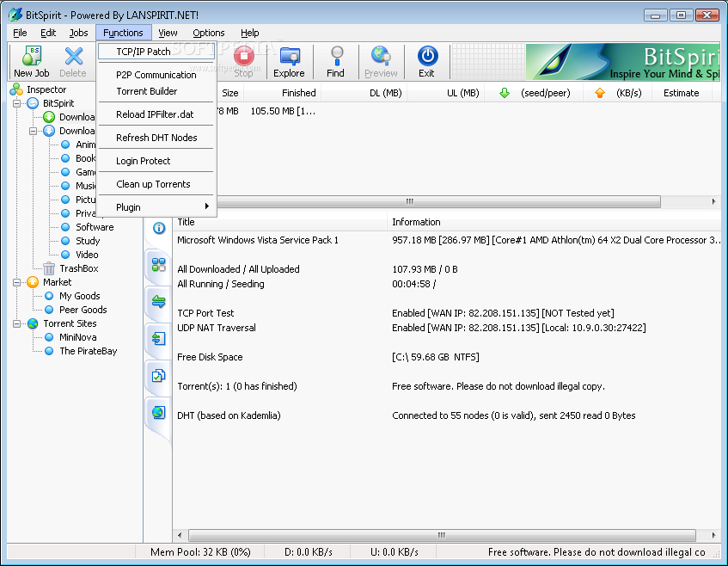Open the Jobs menu
This screenshot has height=566, width=728.
pos(78,33)
